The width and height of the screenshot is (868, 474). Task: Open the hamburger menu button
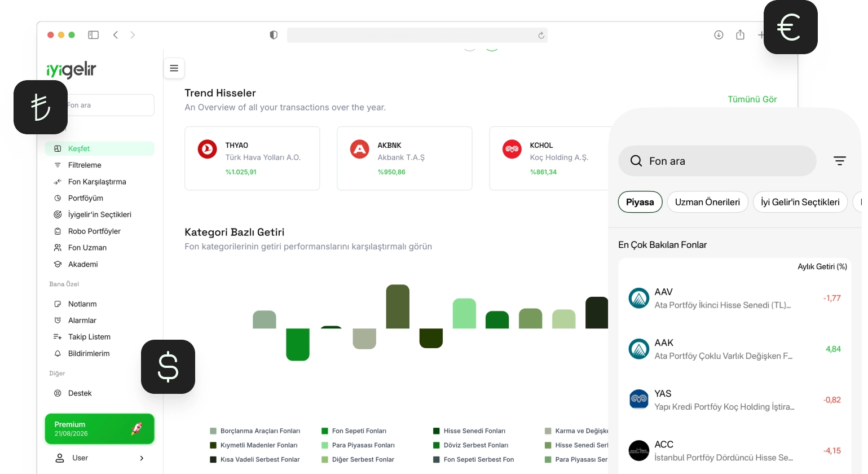click(174, 68)
